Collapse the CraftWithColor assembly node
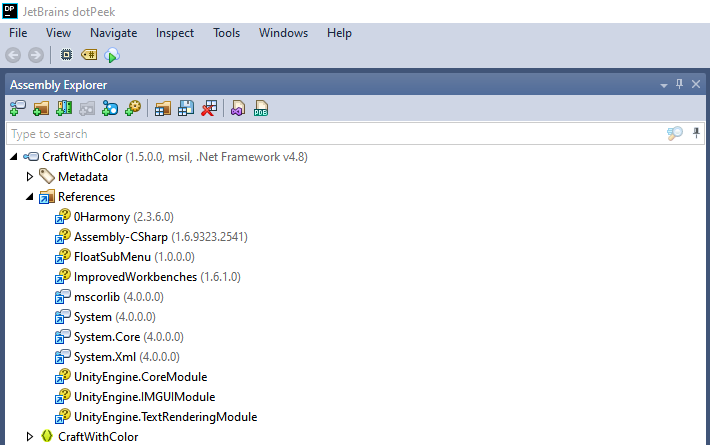 pos(14,157)
